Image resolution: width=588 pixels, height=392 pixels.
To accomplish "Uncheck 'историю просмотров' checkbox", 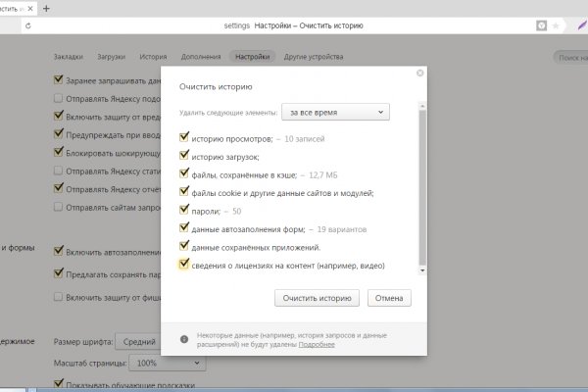I will 184,138.
